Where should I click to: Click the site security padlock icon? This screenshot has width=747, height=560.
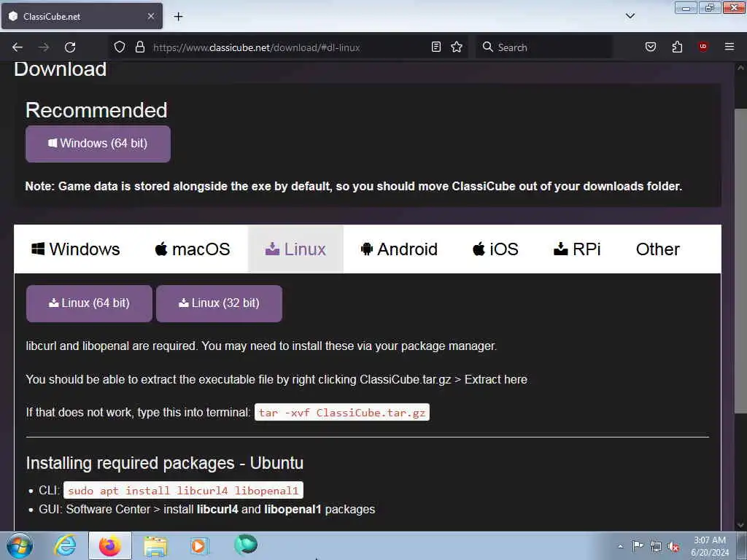pyautogui.click(x=140, y=47)
